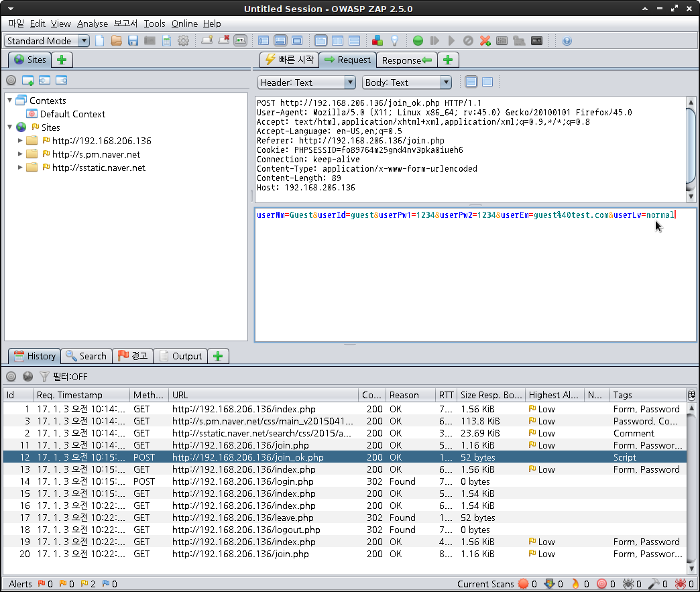Open the 보고서 menu
The height and width of the screenshot is (592, 700).
125,23
